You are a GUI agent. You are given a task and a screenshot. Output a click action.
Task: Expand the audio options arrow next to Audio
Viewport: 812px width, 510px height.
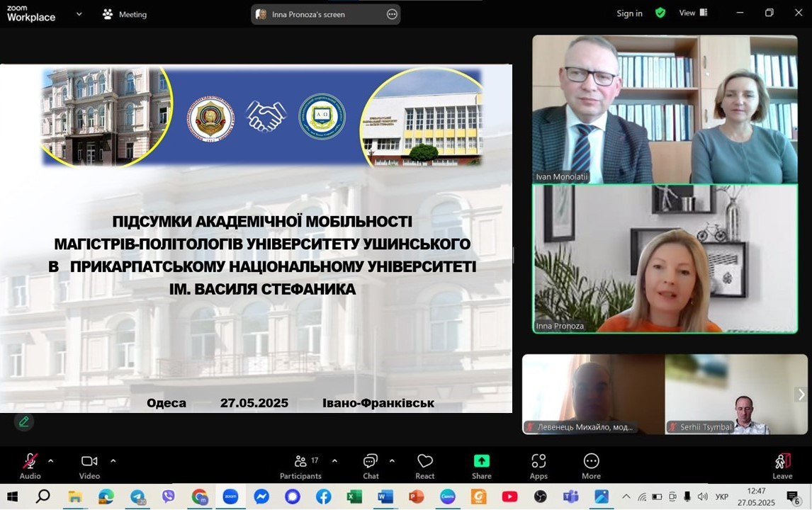point(51,460)
